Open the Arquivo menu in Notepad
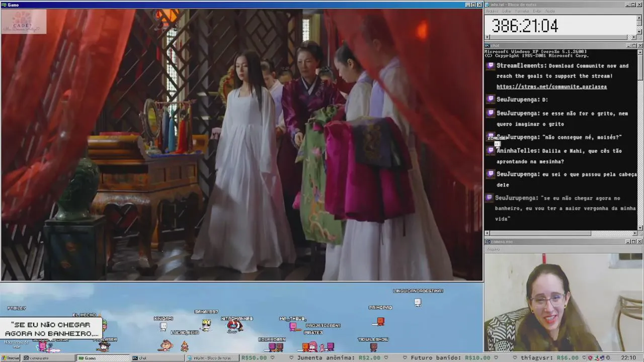Viewport: 644px width, 362px height. click(x=492, y=11)
